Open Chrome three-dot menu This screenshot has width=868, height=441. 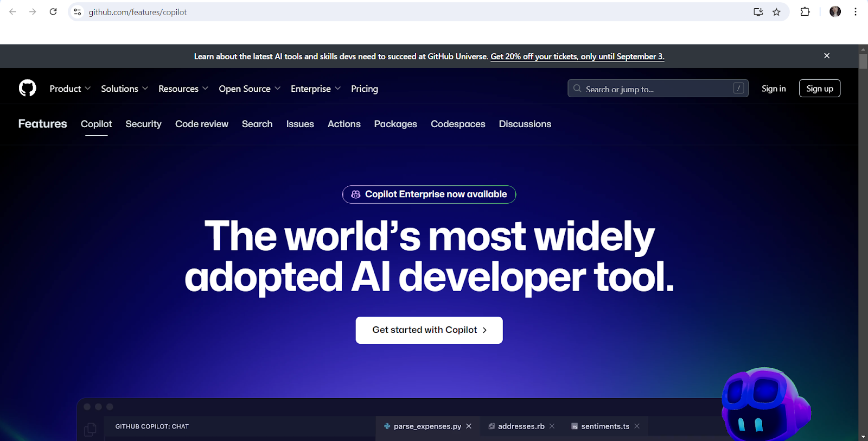coord(856,11)
